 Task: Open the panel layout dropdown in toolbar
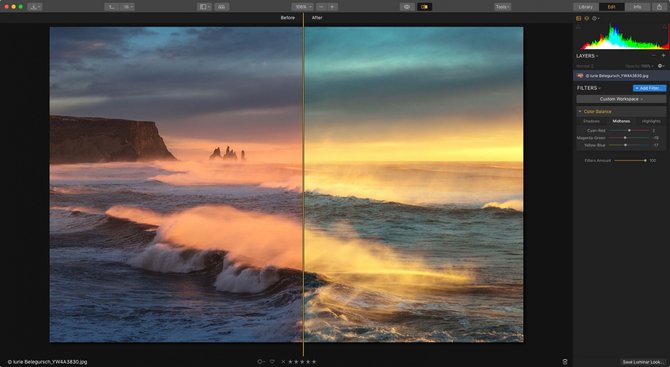[x=204, y=7]
